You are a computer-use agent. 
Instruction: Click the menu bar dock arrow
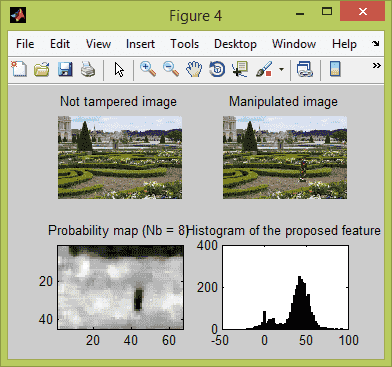coord(376,43)
